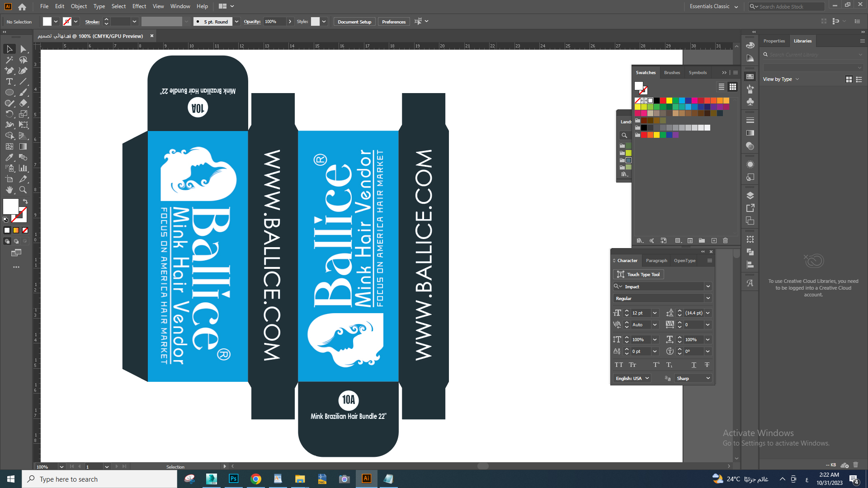The image size is (868, 488).
Task: Select the Curvature tool
Action: point(24,70)
